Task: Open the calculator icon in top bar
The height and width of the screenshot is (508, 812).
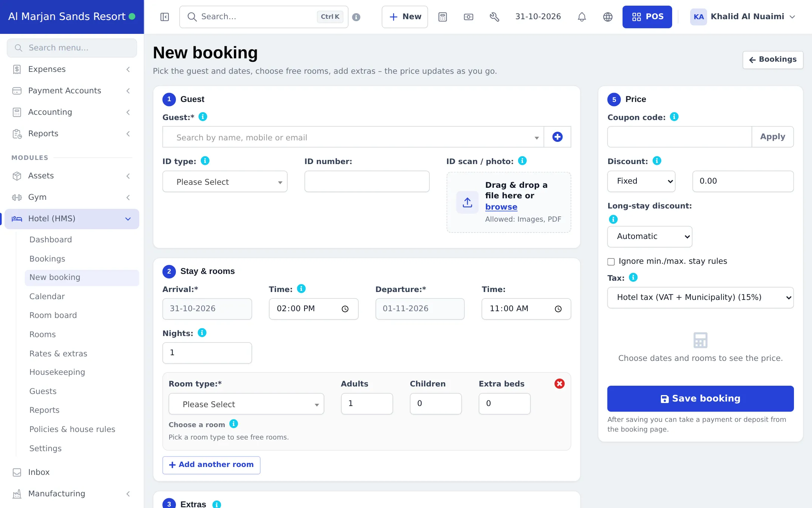Action: (x=442, y=17)
